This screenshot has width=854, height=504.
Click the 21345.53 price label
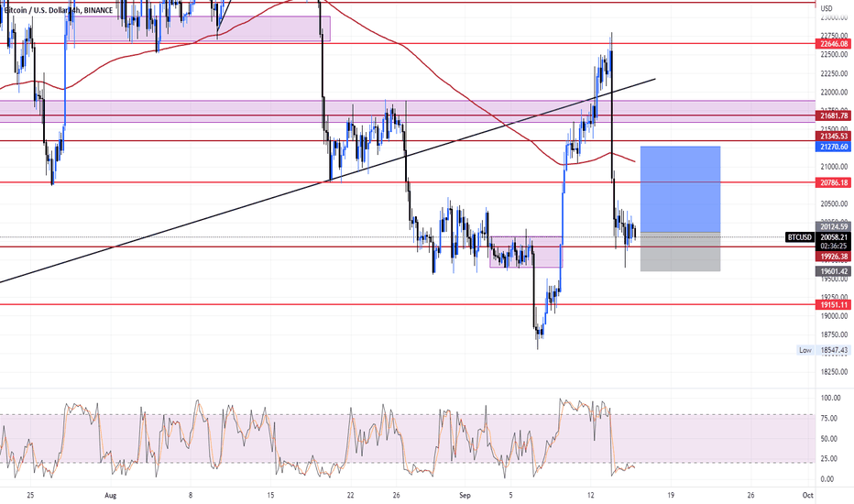(x=833, y=137)
